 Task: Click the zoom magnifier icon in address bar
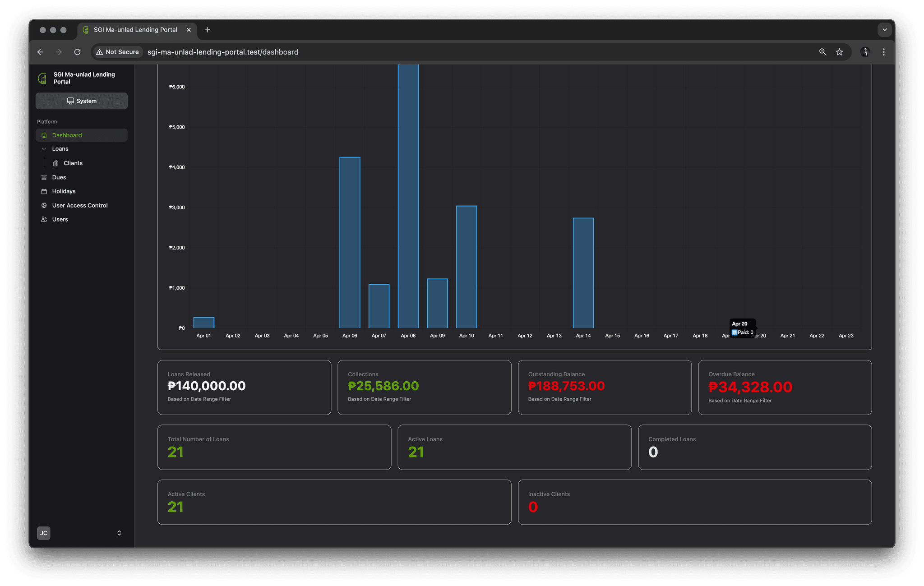click(x=822, y=52)
